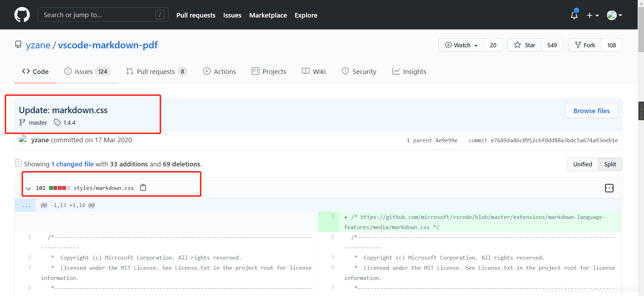Viewport: 644px width, 296px height.
Task: Click the tag icon beside 1.4.4
Action: 57,123
